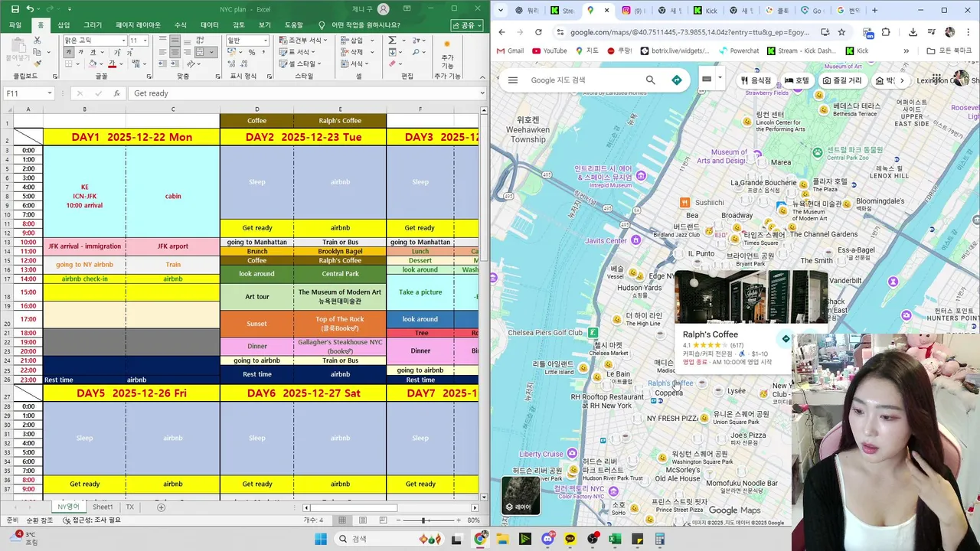Open the 조건부 서식 dropdown
Image resolution: width=980 pixels, height=551 pixels.
tap(302, 41)
